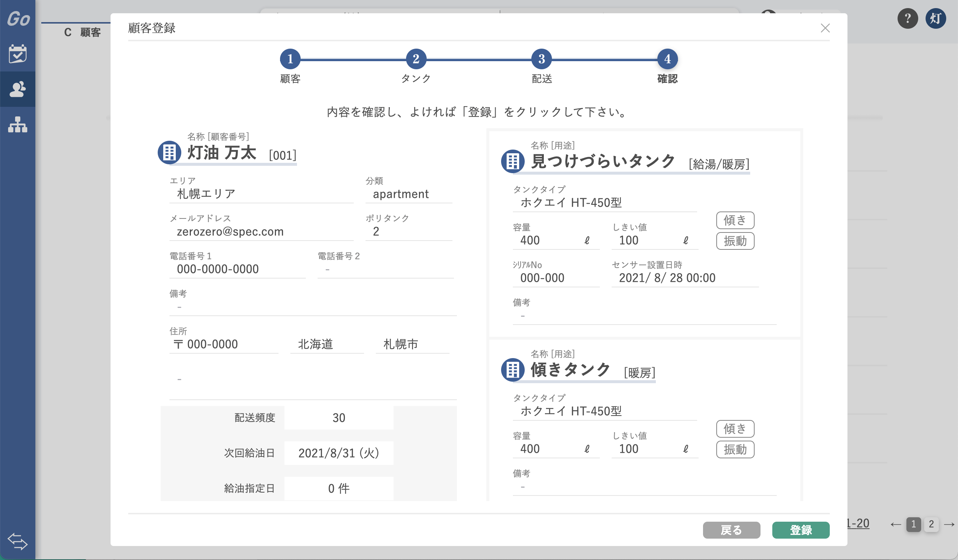The image size is (958, 560).
Task: Click phone number 000-0000-0000
Action: click(217, 269)
